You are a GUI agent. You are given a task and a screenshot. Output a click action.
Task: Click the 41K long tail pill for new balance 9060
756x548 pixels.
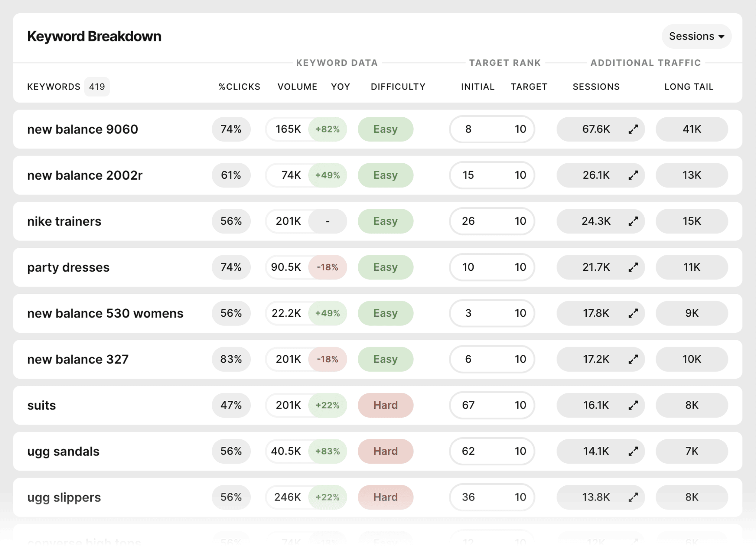692,129
